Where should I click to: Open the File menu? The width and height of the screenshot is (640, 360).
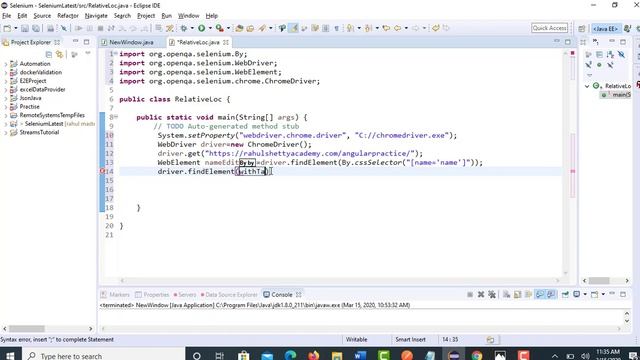(7, 16)
